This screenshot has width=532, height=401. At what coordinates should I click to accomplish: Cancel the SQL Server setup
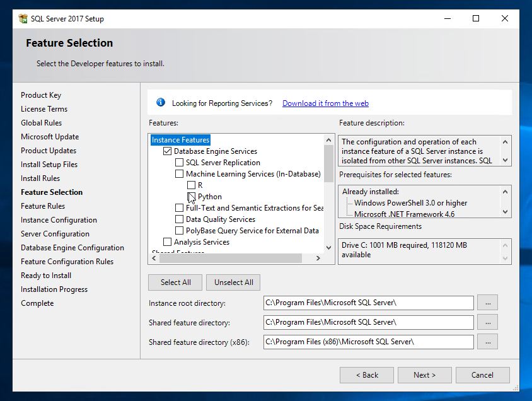[482, 375]
